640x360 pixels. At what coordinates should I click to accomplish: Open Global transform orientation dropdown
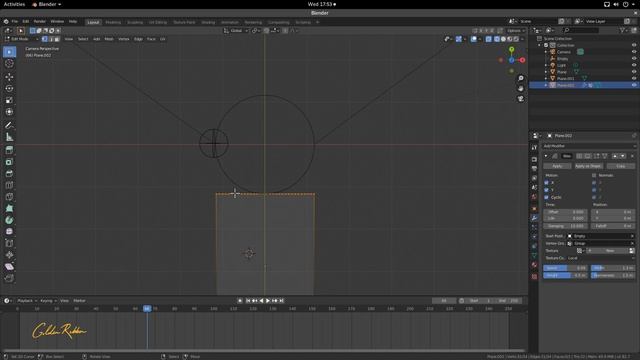[x=236, y=31]
